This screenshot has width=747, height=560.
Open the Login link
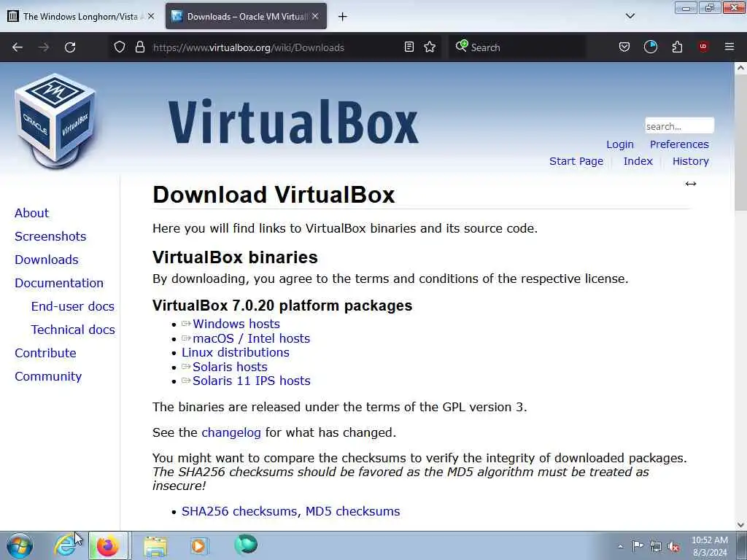(x=620, y=144)
